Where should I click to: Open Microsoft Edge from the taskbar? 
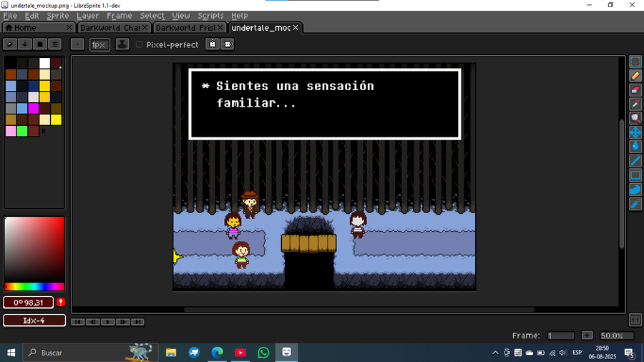[x=218, y=353]
